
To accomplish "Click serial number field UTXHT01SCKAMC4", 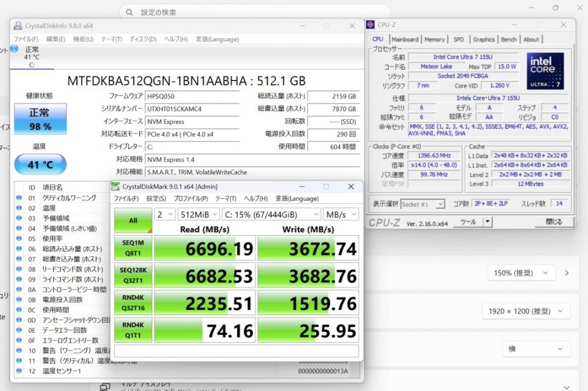I will (192, 109).
